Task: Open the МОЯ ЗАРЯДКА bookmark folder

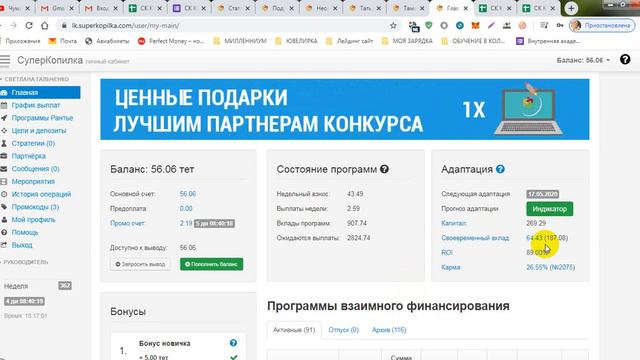Action: pos(407,41)
